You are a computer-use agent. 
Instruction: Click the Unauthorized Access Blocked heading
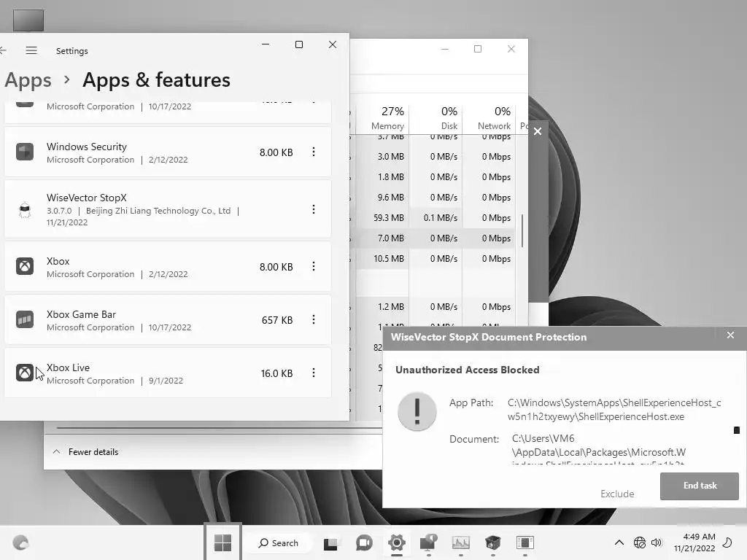click(468, 370)
